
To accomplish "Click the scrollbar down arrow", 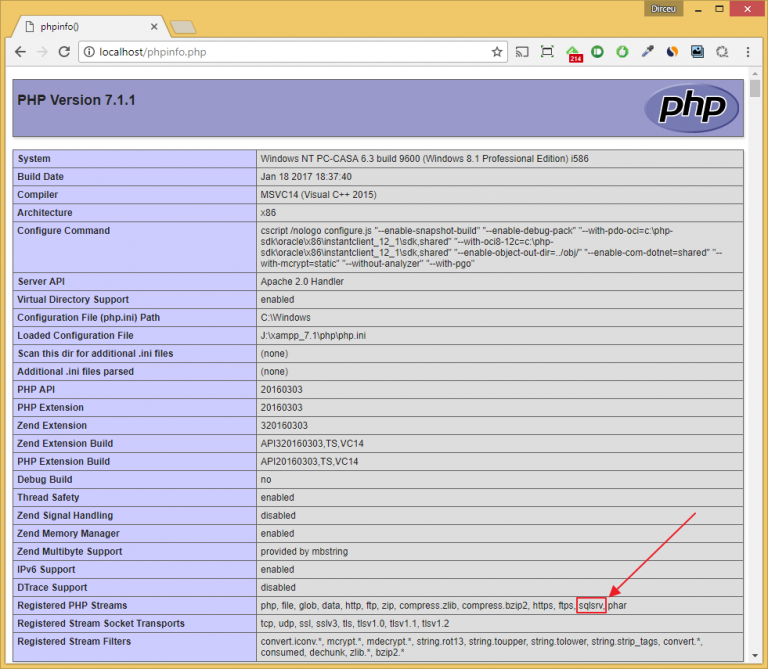I will coord(755,661).
